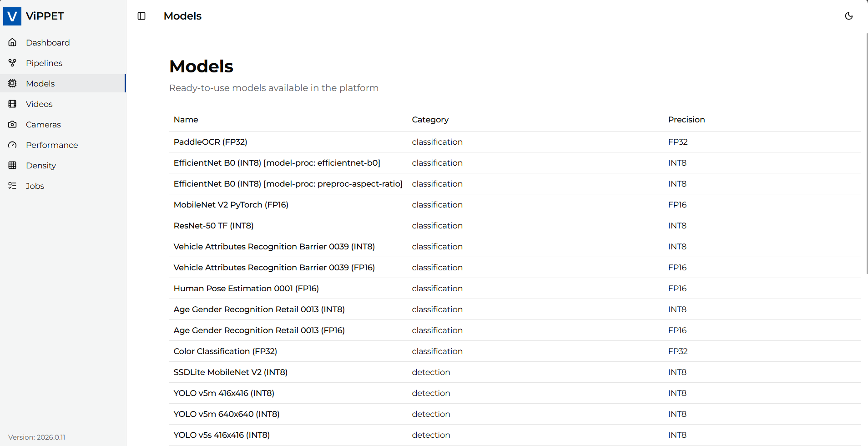Select the PaddleOCR (FP32) row
The height and width of the screenshot is (446, 868).
click(210, 142)
